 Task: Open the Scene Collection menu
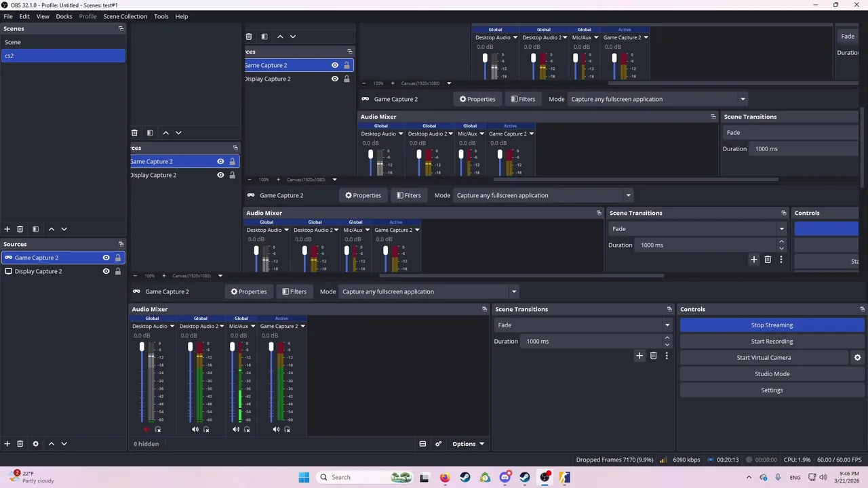(x=125, y=16)
